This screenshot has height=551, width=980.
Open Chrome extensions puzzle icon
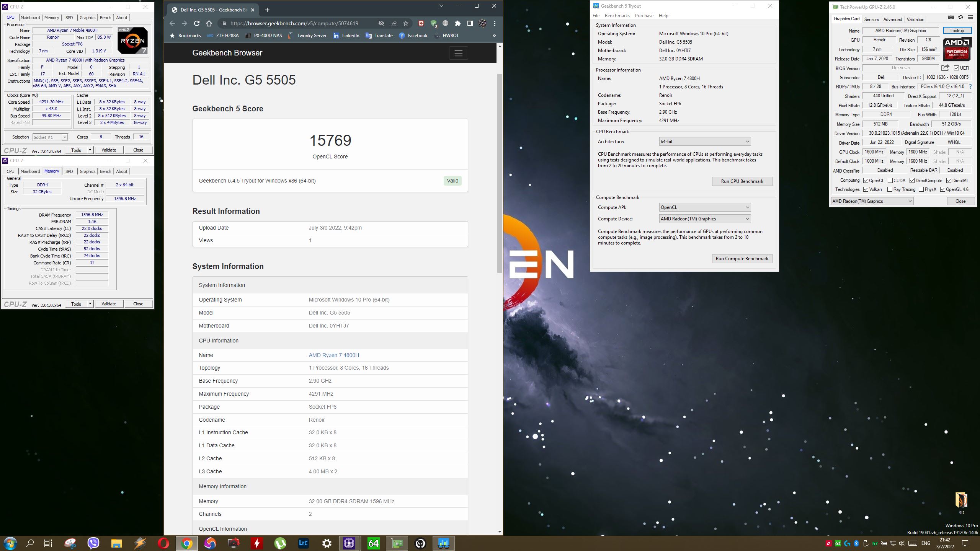pyautogui.click(x=457, y=23)
